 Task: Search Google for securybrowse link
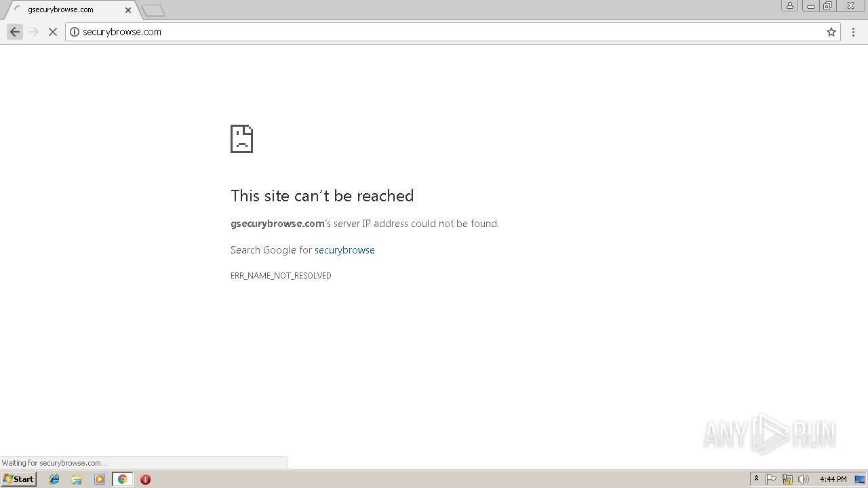[x=344, y=250]
